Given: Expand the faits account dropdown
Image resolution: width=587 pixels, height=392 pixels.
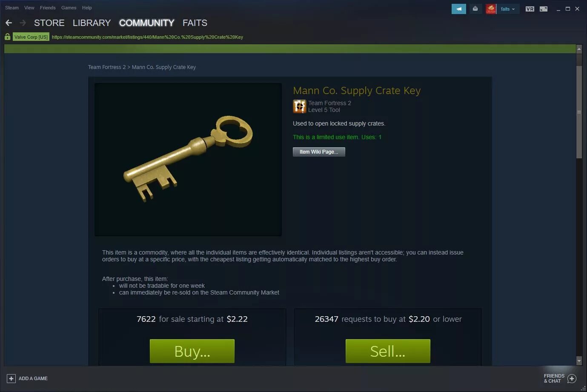Looking at the screenshot, I should pyautogui.click(x=508, y=9).
